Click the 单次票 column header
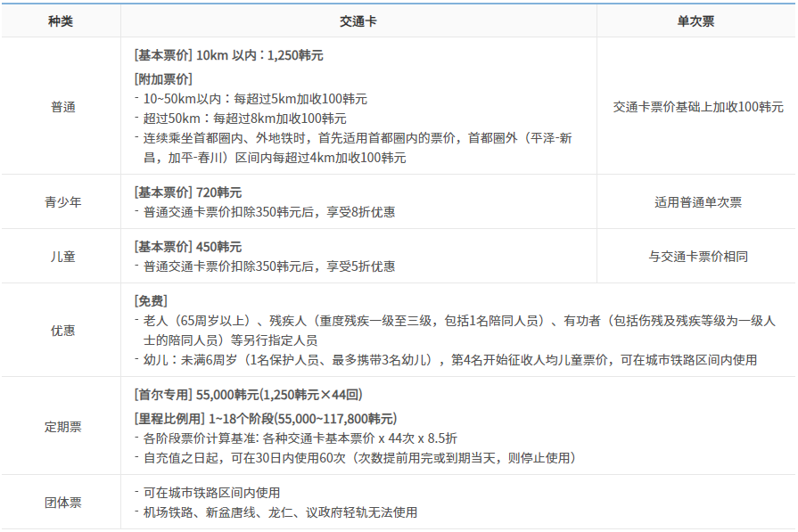The image size is (798, 532). tap(695, 21)
